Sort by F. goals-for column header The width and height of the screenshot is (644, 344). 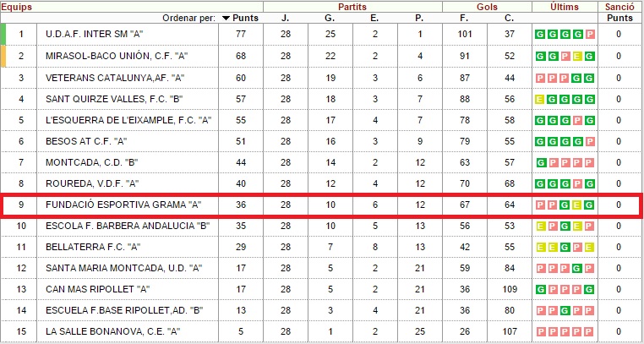click(464, 18)
